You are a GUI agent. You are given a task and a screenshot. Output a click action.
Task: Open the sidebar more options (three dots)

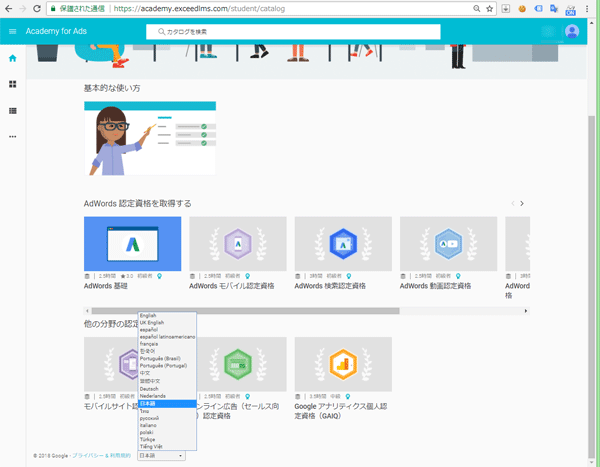pos(13,137)
